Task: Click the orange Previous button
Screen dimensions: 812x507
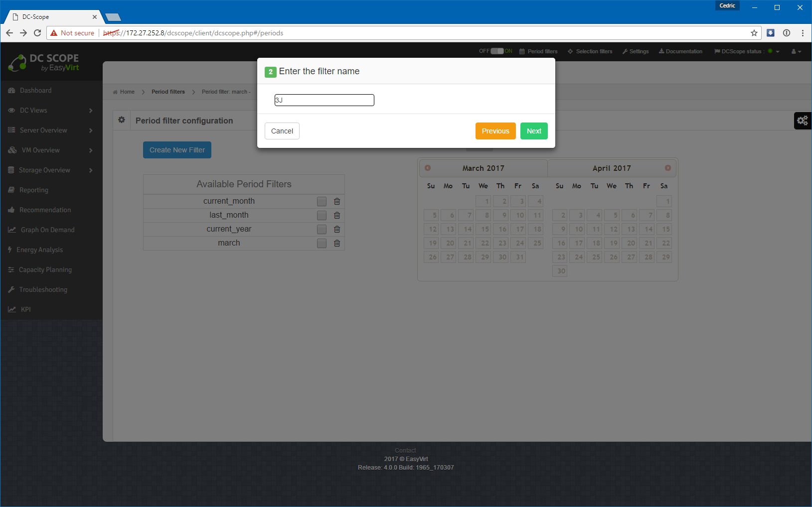Action: tap(495, 131)
